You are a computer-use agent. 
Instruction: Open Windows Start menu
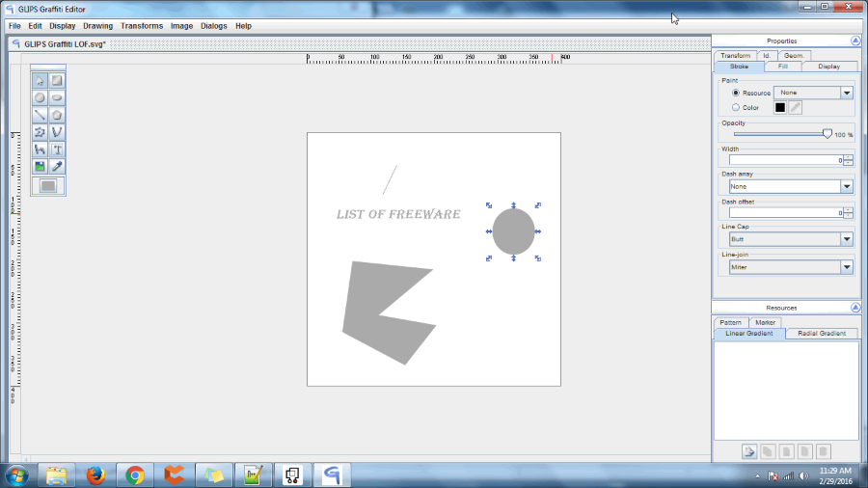click(17, 475)
